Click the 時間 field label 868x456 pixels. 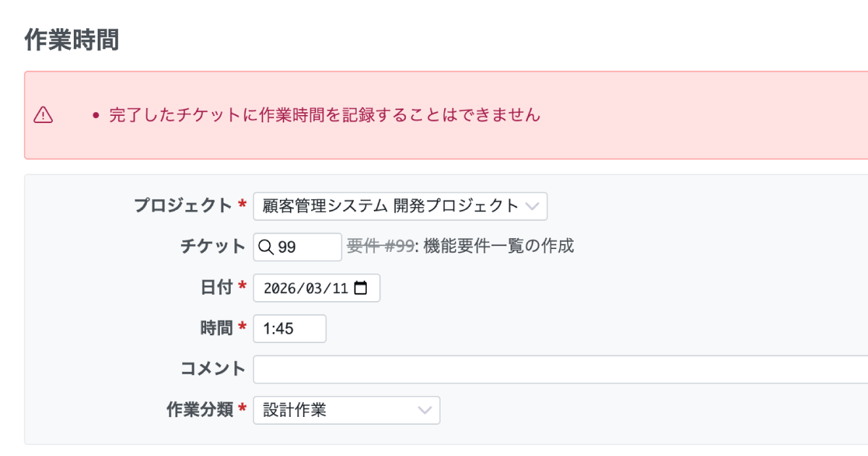[x=216, y=329]
